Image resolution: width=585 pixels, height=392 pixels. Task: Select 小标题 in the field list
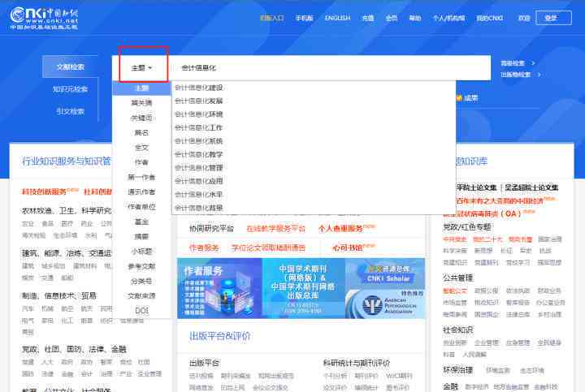tap(141, 252)
